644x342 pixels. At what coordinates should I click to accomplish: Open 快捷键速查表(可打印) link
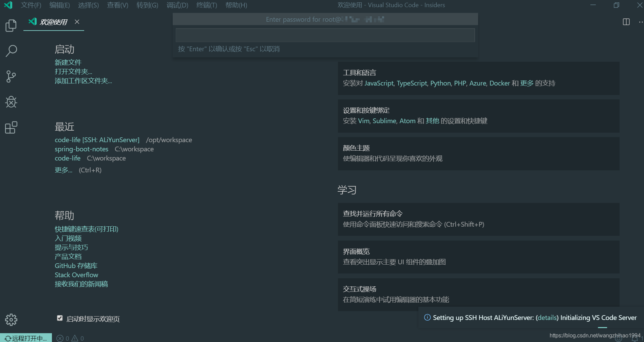click(87, 229)
